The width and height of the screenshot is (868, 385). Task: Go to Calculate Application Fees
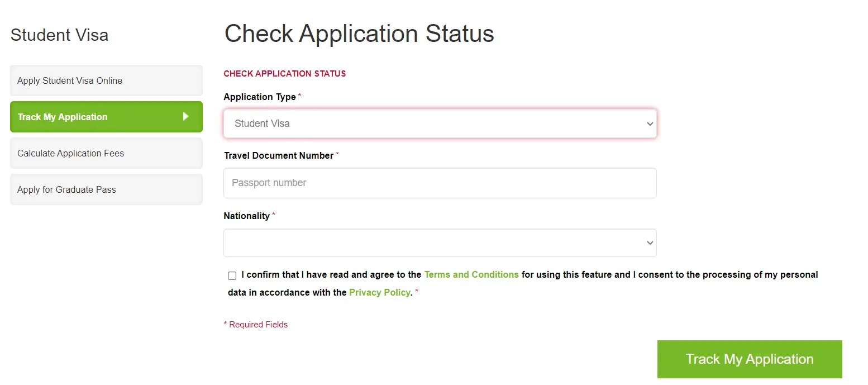[106, 153]
